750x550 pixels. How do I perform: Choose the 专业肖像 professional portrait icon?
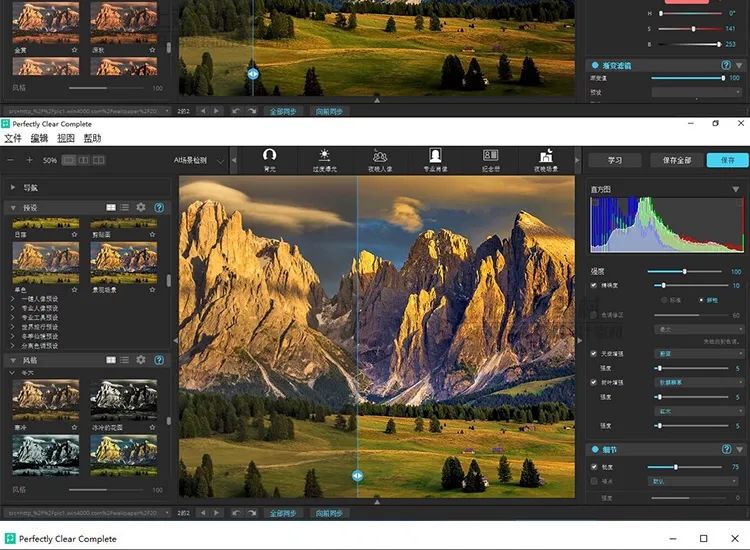pyautogui.click(x=435, y=155)
